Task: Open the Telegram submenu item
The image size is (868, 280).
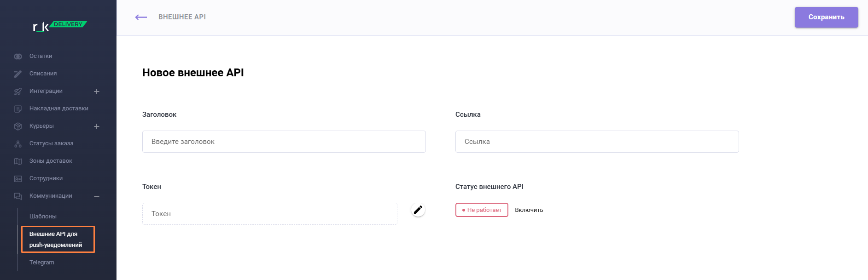Action: 42,263
